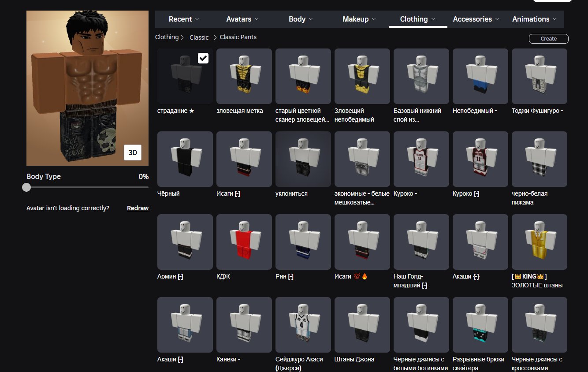Expand the Recent dropdown menu
The image size is (588, 372).
pyautogui.click(x=184, y=19)
